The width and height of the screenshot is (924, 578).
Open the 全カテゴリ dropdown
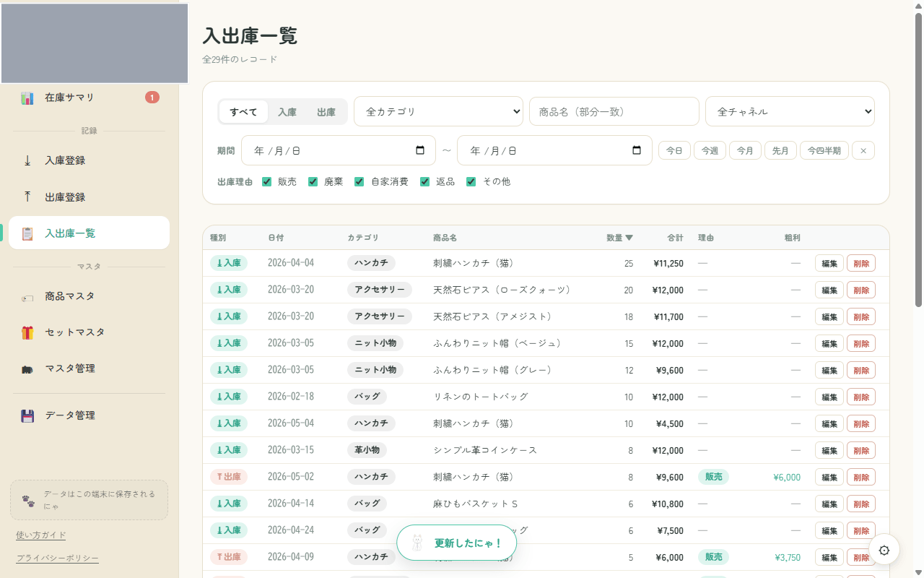[438, 111]
